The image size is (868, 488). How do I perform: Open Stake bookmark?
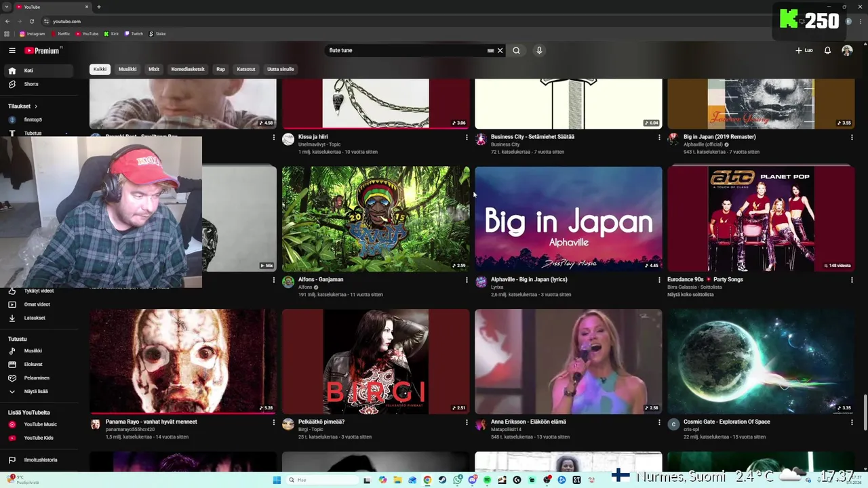[x=157, y=34]
